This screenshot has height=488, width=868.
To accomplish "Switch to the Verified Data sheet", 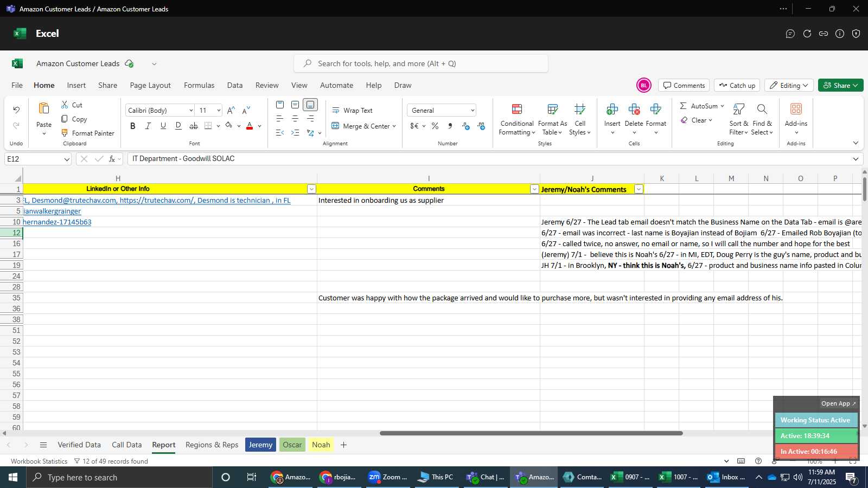I will point(79,445).
